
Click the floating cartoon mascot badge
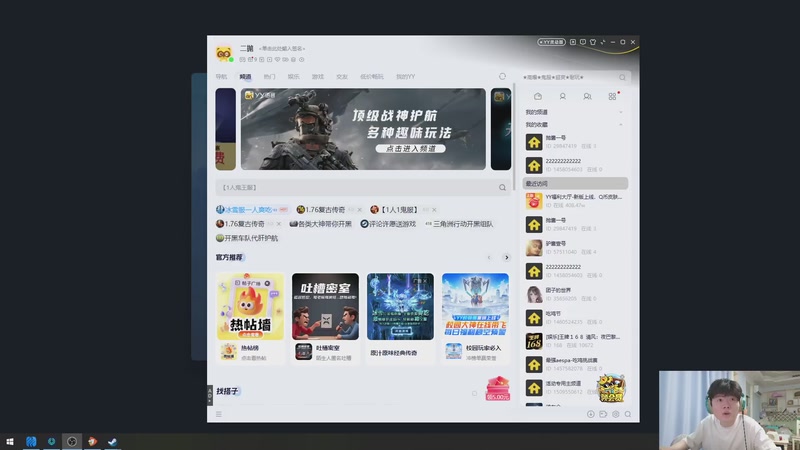pyautogui.click(x=611, y=388)
